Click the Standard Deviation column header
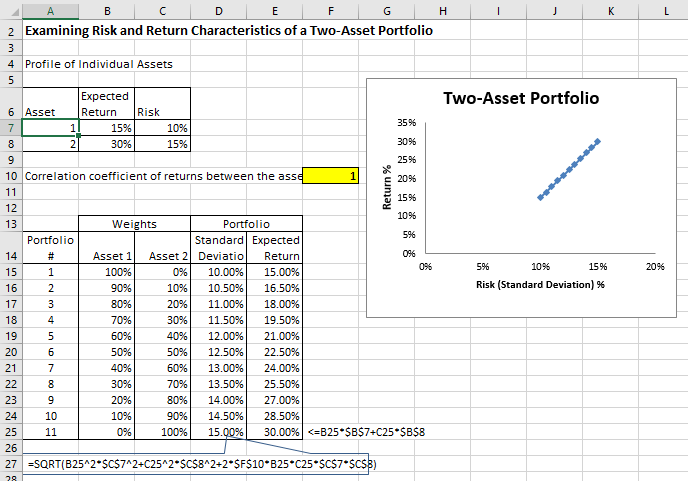Image resolution: width=688 pixels, height=481 pixels. click(219, 248)
